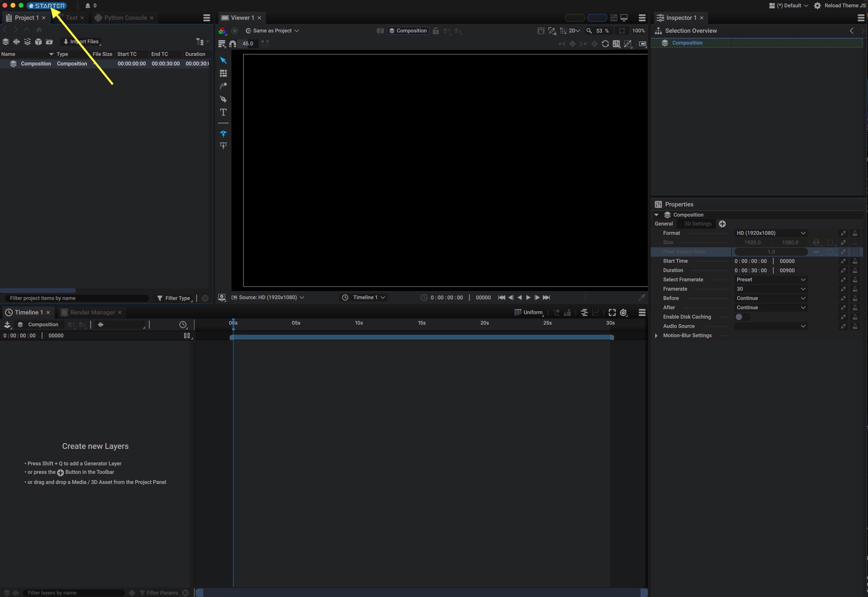Play the timeline forward
The height and width of the screenshot is (597, 868).
tap(528, 297)
